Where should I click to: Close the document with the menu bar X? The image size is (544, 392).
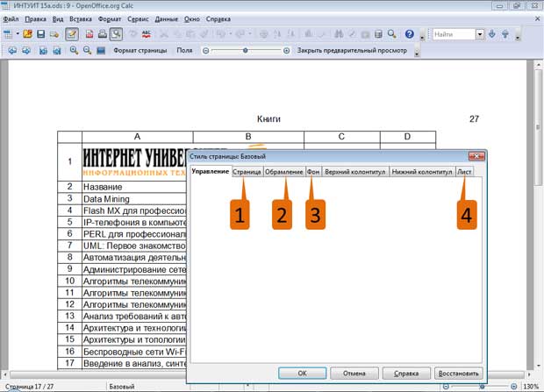click(537, 18)
